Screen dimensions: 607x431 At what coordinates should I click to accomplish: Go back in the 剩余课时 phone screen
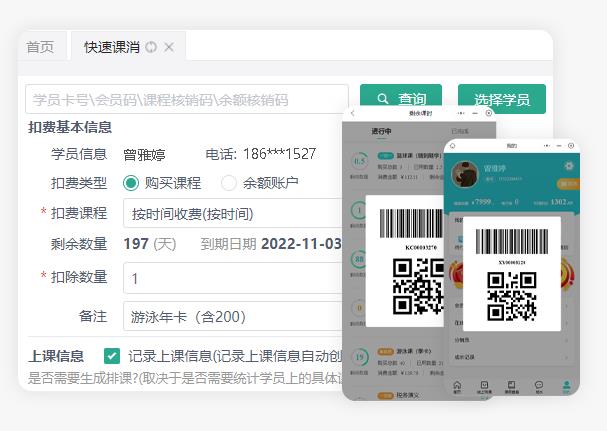point(352,113)
